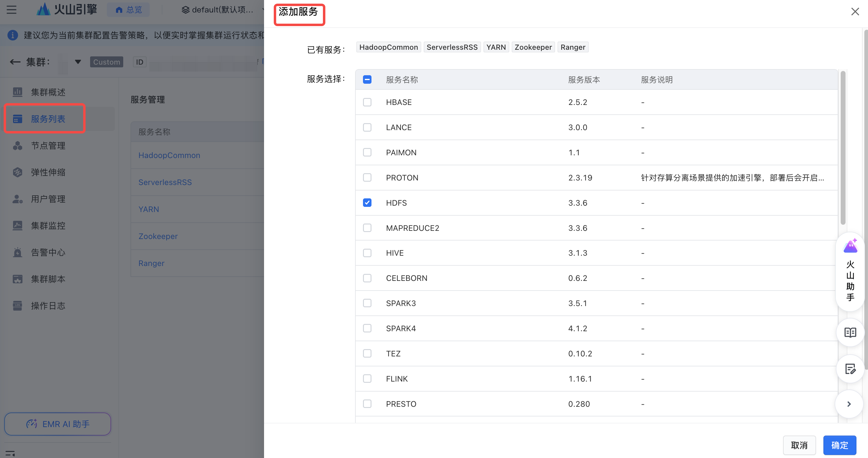Image resolution: width=868 pixels, height=458 pixels.
Task: Cancel with the 取消 button
Action: point(799,445)
